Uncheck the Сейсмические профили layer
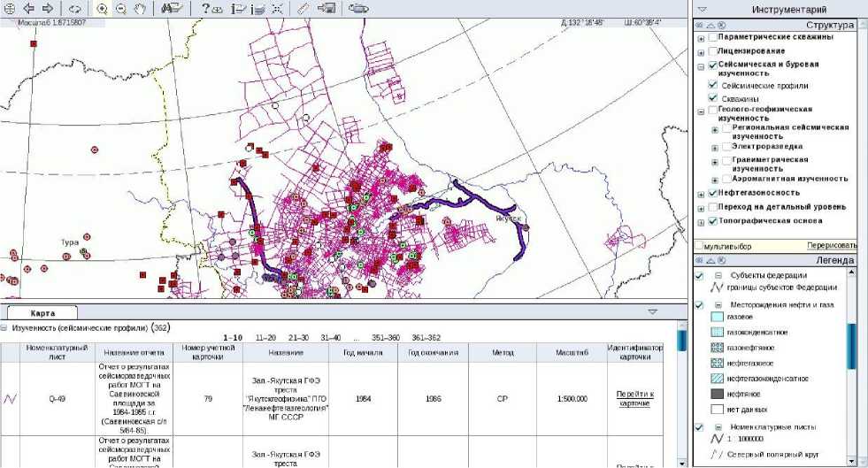The image size is (868, 468). click(713, 86)
